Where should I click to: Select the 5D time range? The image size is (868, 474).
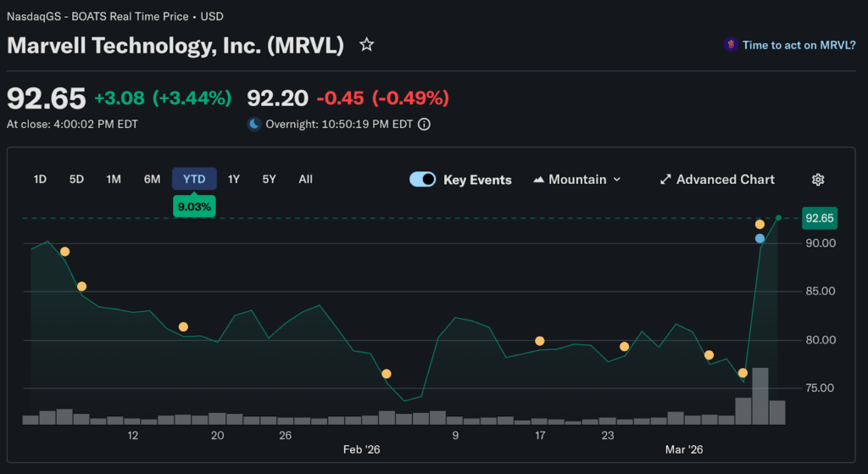point(76,179)
